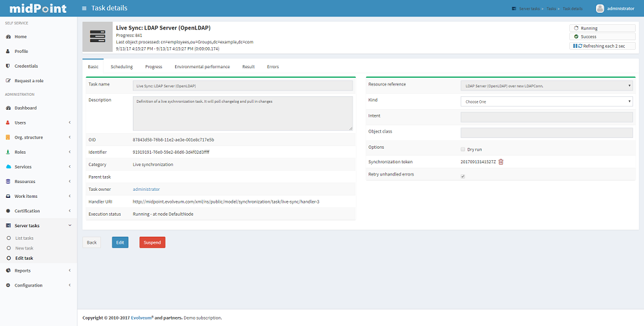Image resolution: width=644 pixels, height=326 pixels.
Task: Click the Certification badge icon
Action: click(x=8, y=211)
